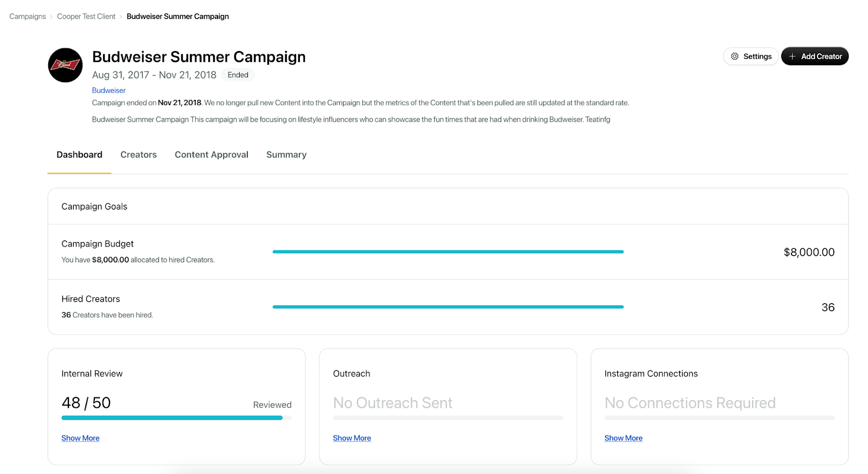Image resolution: width=868 pixels, height=474 pixels.
Task: Click the Hired Creators progress bar
Action: coord(448,307)
